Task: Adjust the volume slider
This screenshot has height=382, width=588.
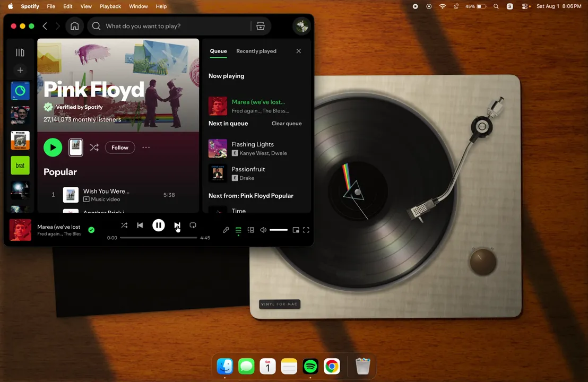Action: tap(279, 230)
